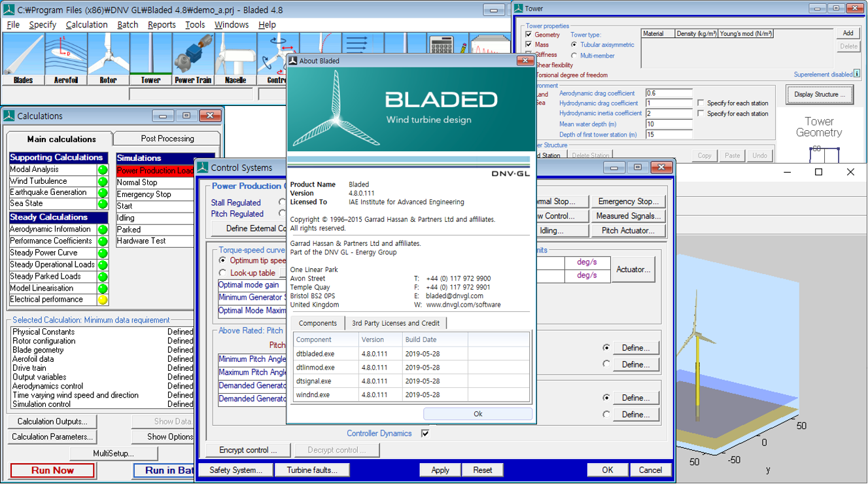This screenshot has height=484, width=868.
Task: Click Display Structure button in Tower window
Action: click(x=819, y=94)
